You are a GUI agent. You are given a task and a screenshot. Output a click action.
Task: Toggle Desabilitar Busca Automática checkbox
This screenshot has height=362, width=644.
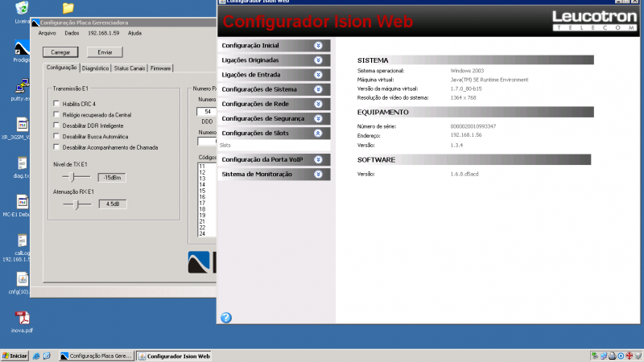tap(56, 137)
